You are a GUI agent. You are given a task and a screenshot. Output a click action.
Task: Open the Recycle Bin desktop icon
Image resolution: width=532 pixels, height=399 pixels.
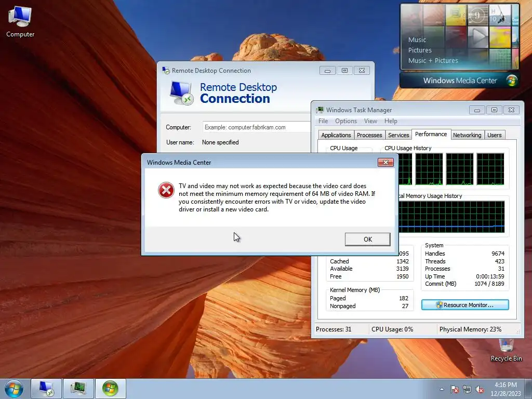coord(506,351)
